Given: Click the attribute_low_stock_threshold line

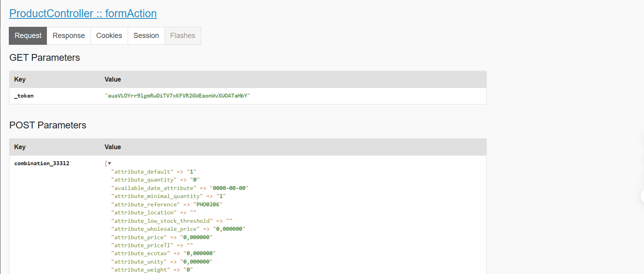Looking at the screenshot, I should tap(172, 221).
